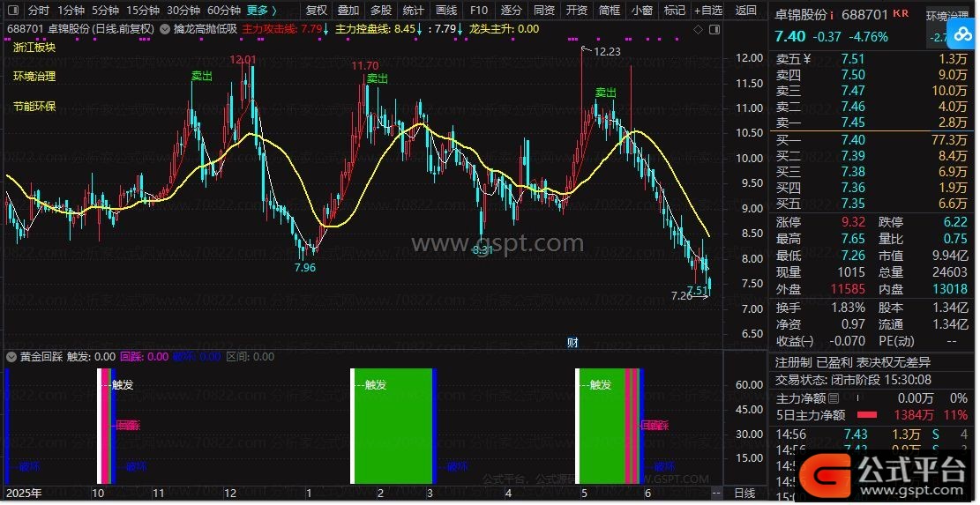
Task: Click the ¥ symbol next to 卖五
Action: click(x=807, y=59)
